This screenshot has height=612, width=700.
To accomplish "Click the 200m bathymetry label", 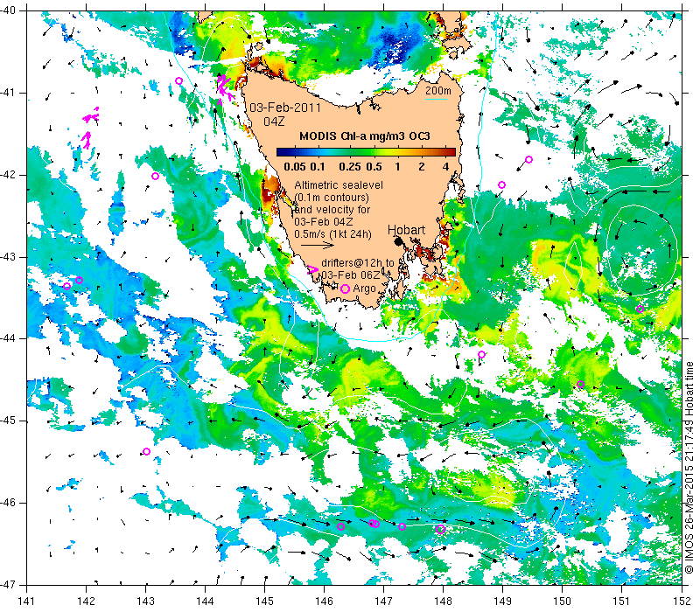I will click(438, 91).
